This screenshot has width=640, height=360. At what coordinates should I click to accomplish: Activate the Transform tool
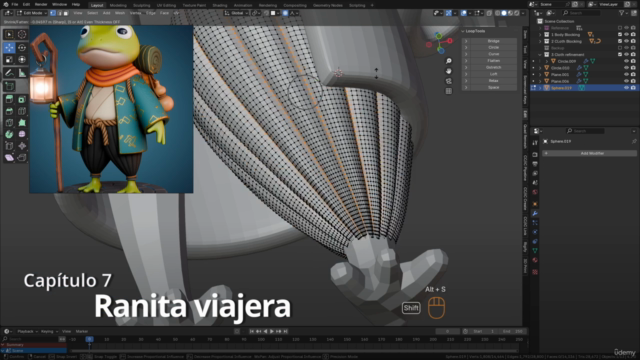22,60
